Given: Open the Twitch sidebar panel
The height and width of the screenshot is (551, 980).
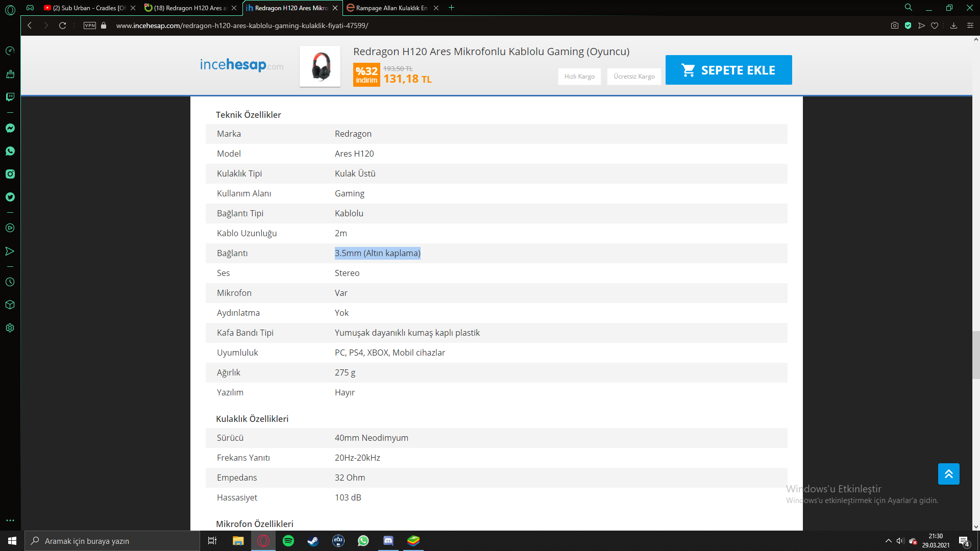Looking at the screenshot, I should pyautogui.click(x=10, y=97).
